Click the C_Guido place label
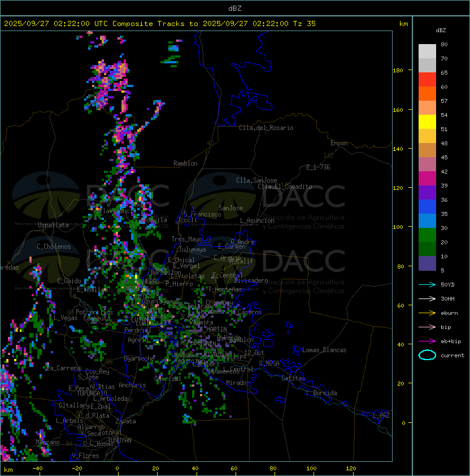The height and width of the screenshot is (476, 470). click(x=69, y=281)
